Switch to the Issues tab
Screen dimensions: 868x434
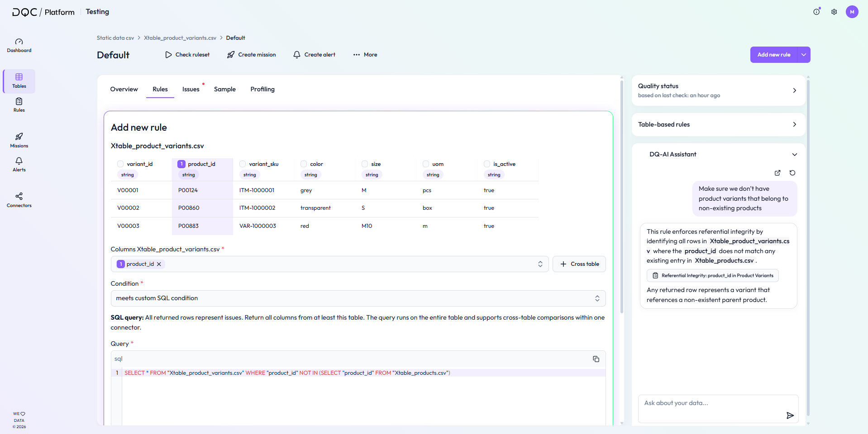click(x=191, y=90)
